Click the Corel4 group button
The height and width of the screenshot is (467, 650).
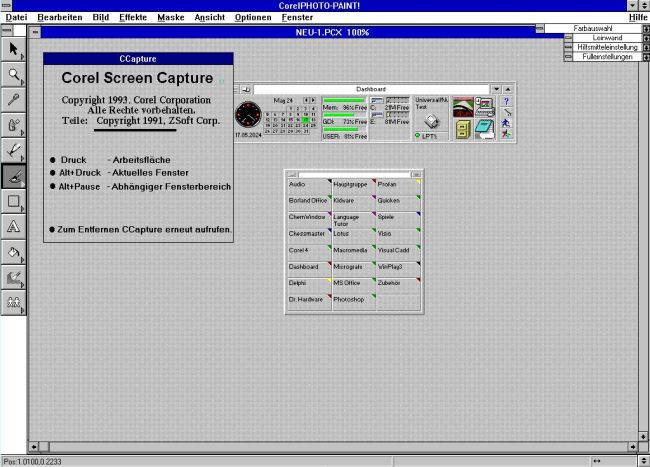coord(309,253)
